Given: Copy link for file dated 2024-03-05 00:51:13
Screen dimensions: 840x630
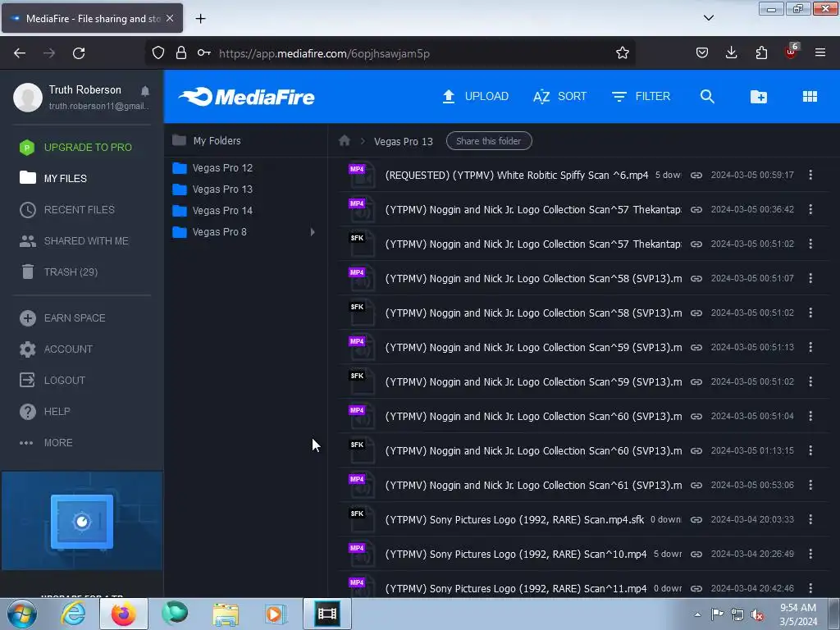Looking at the screenshot, I should point(696,348).
